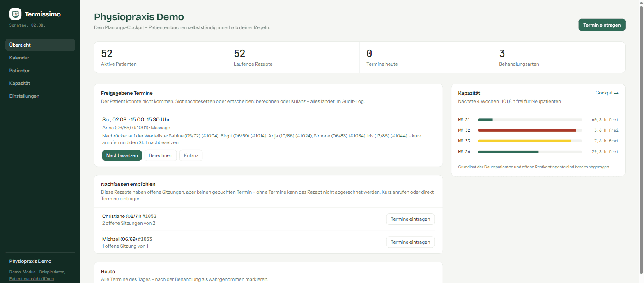Click the '29,8 h frei' value

(605, 152)
